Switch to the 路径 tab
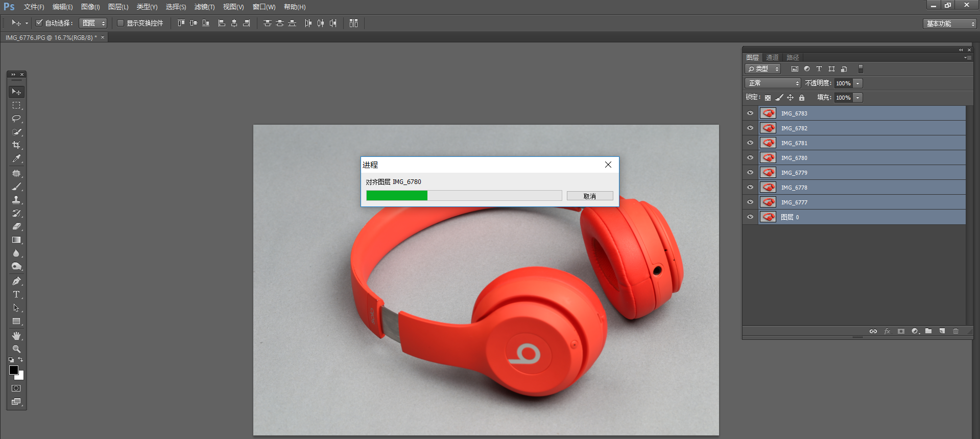 point(793,58)
